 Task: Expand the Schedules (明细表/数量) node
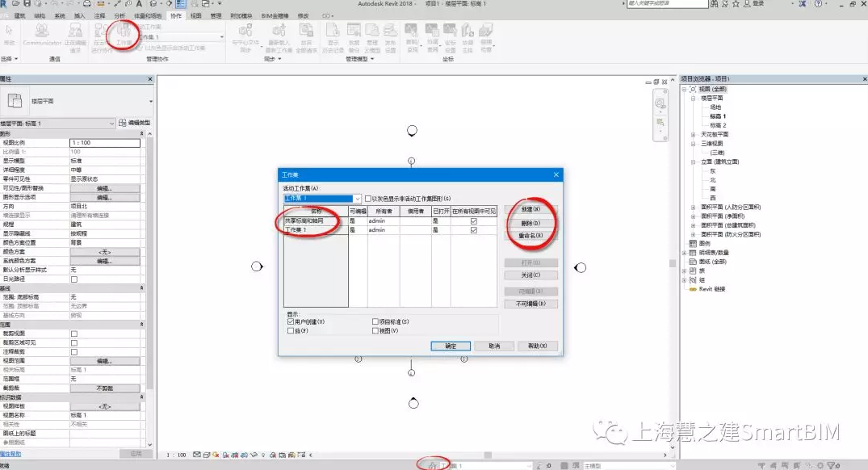[684, 253]
